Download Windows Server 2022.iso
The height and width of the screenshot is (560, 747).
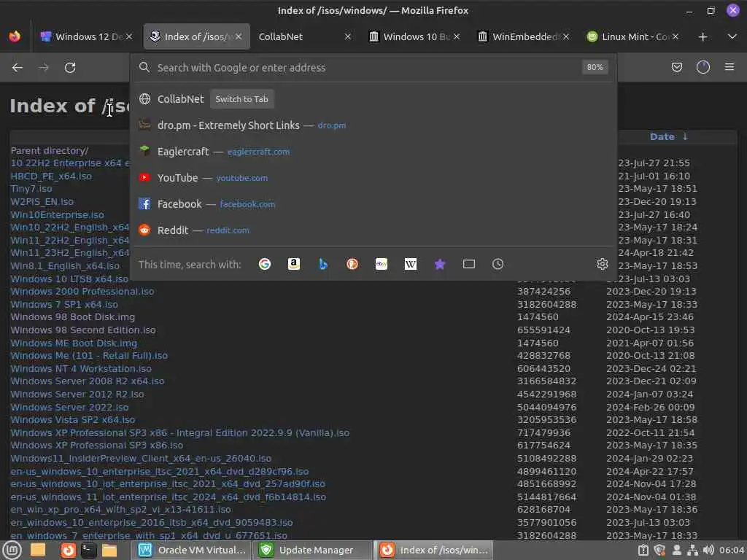click(x=69, y=407)
